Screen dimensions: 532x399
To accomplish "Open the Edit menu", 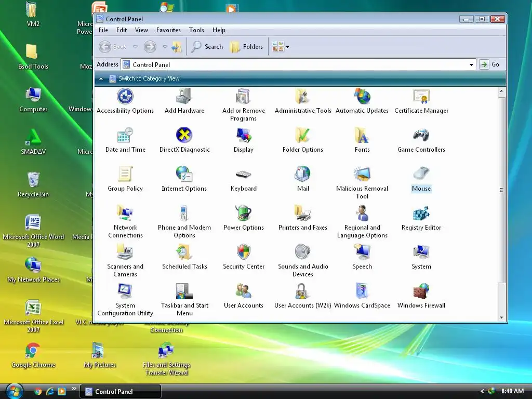I will click(122, 30).
